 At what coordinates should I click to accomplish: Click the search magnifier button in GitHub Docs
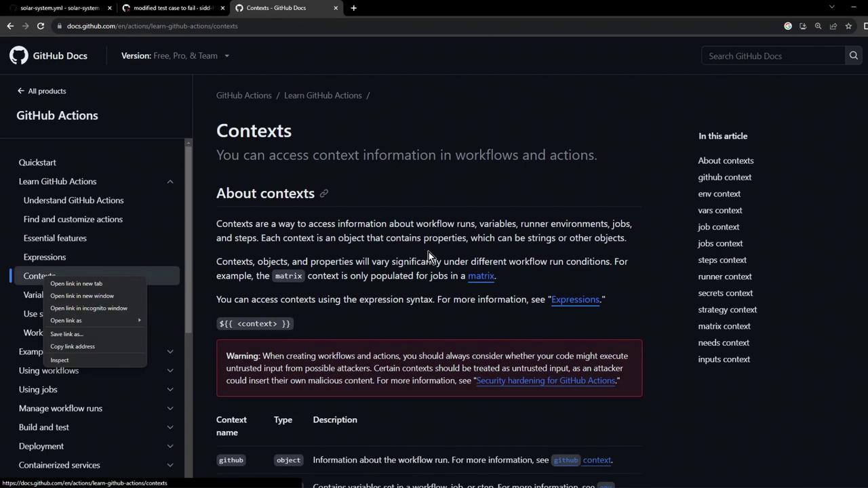[854, 56]
